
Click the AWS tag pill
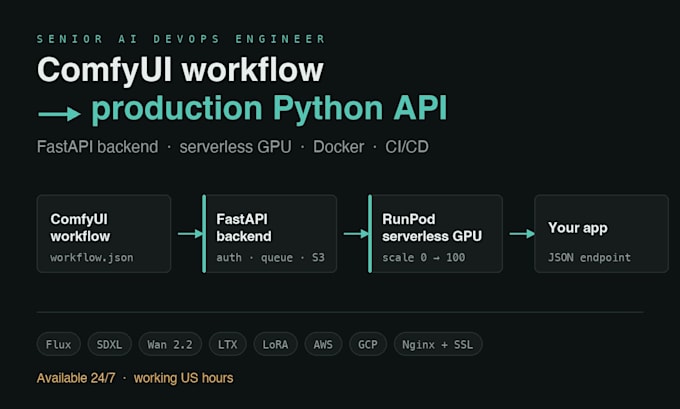pos(323,344)
